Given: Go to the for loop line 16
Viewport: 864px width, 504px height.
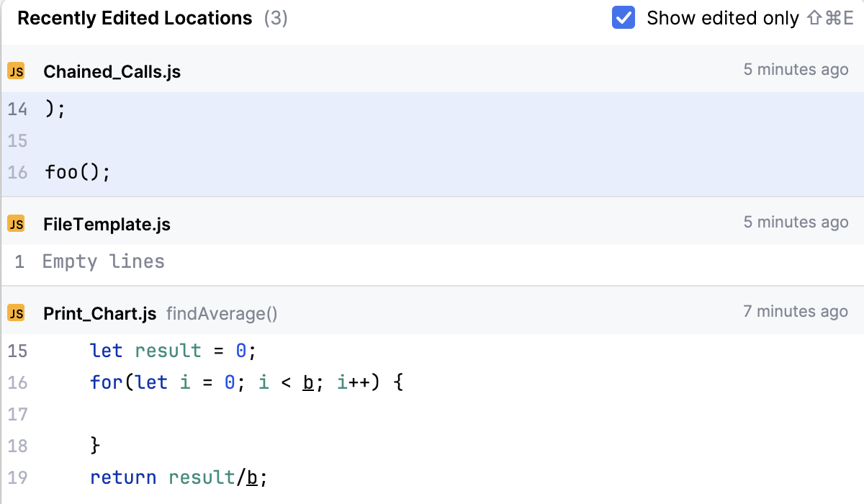Looking at the screenshot, I should coord(246,382).
